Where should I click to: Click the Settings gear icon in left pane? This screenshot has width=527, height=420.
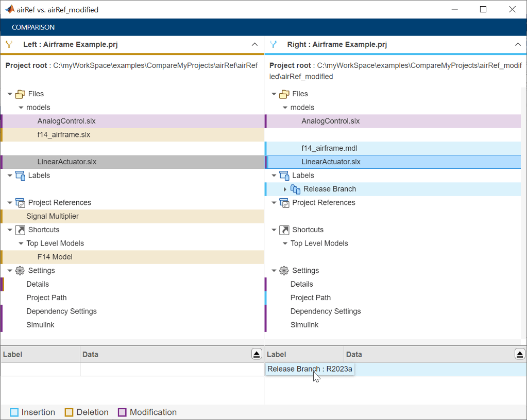click(21, 271)
